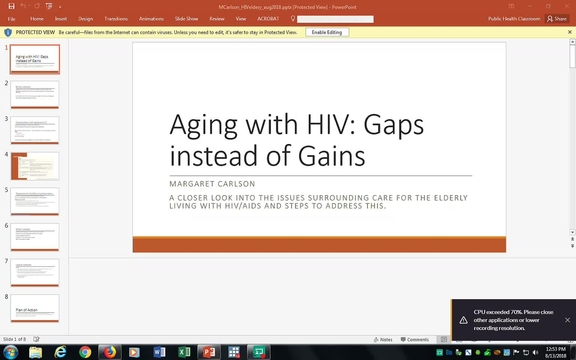Click the subtitle text MARGARET CARLSON

pyautogui.click(x=212, y=184)
